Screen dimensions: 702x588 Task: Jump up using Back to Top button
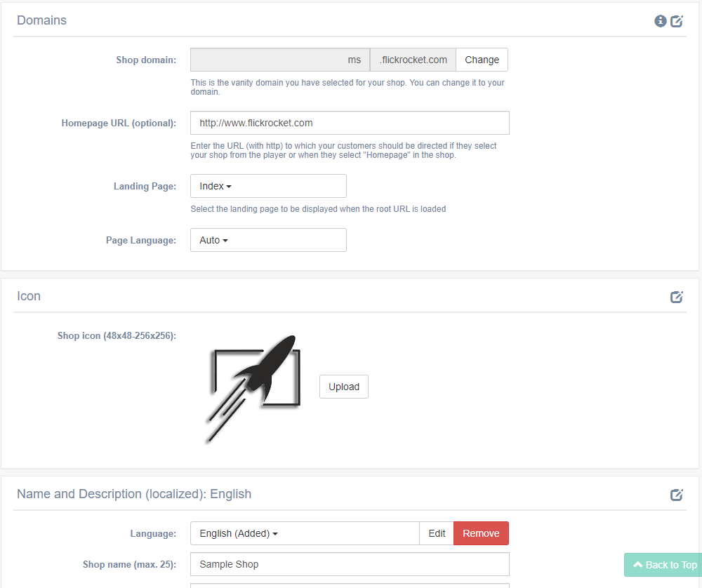pos(664,565)
